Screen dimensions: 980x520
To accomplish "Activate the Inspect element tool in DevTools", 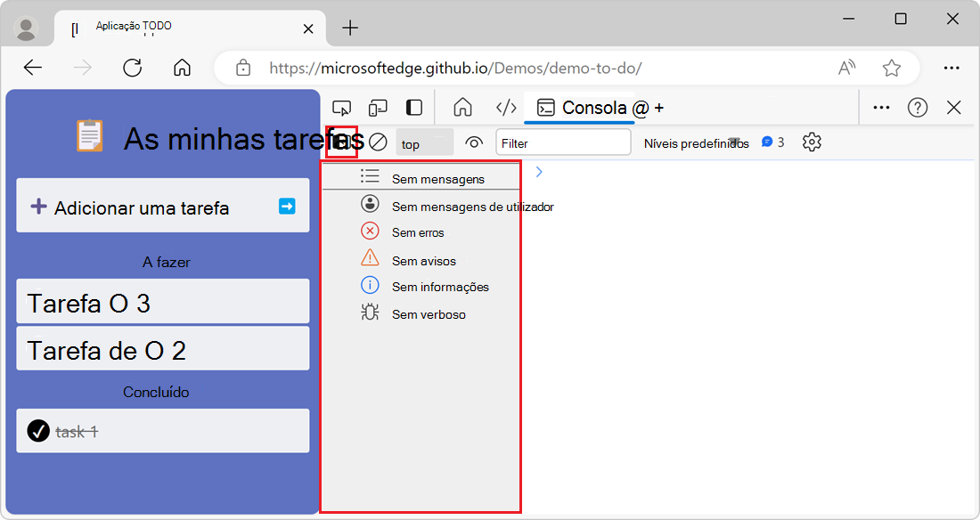I will 342,108.
